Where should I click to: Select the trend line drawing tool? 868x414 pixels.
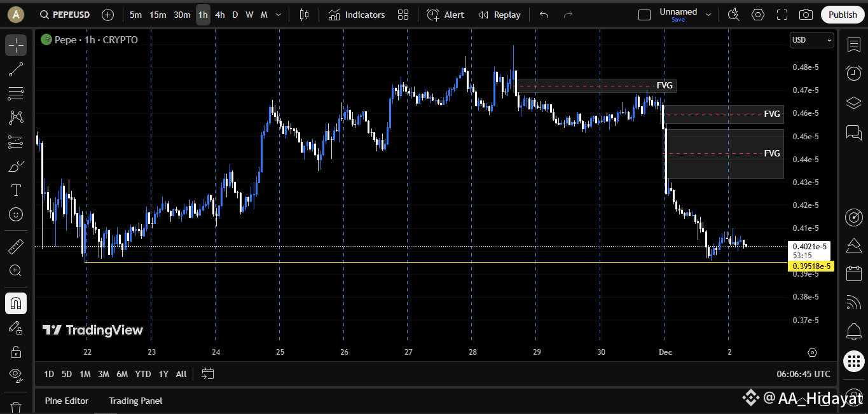[16, 69]
